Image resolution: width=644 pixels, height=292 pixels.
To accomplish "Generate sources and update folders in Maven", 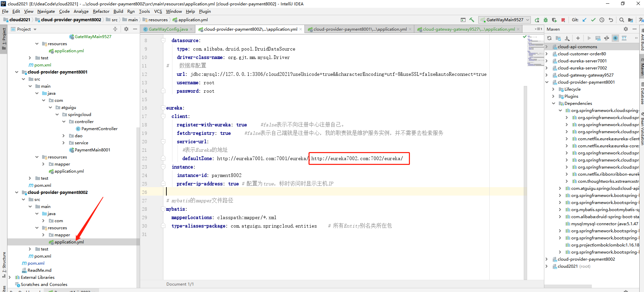I will 558,38.
